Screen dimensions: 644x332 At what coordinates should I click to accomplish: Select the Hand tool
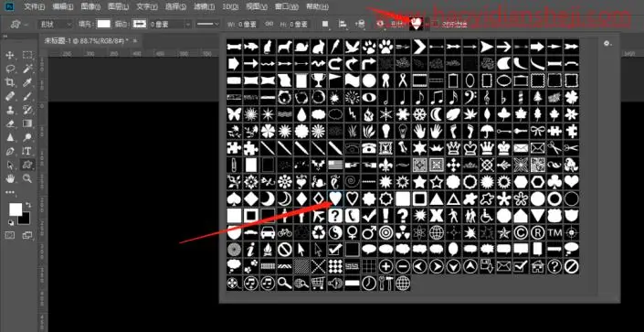click(11, 178)
